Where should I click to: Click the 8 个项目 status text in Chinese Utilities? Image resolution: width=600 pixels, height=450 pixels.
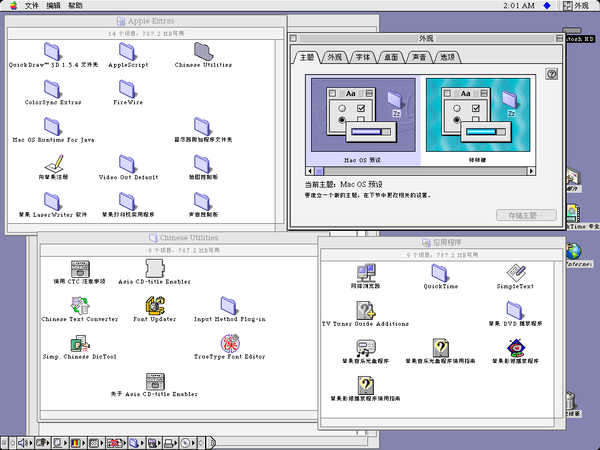click(x=184, y=250)
